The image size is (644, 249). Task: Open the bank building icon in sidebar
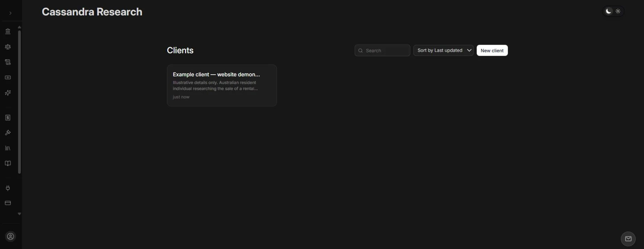[8, 31]
